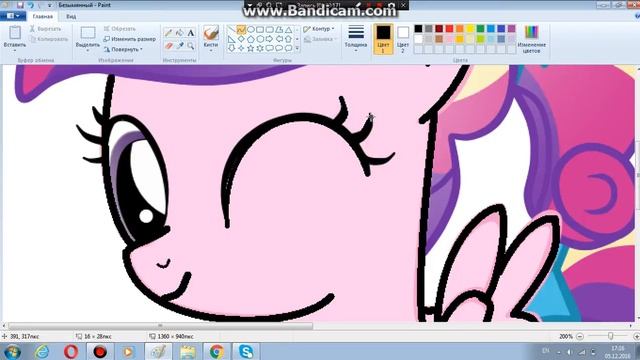Image resolution: width=640 pixels, height=360 pixels.
Task: Pick the orange color swatch
Action: (x=460, y=29)
